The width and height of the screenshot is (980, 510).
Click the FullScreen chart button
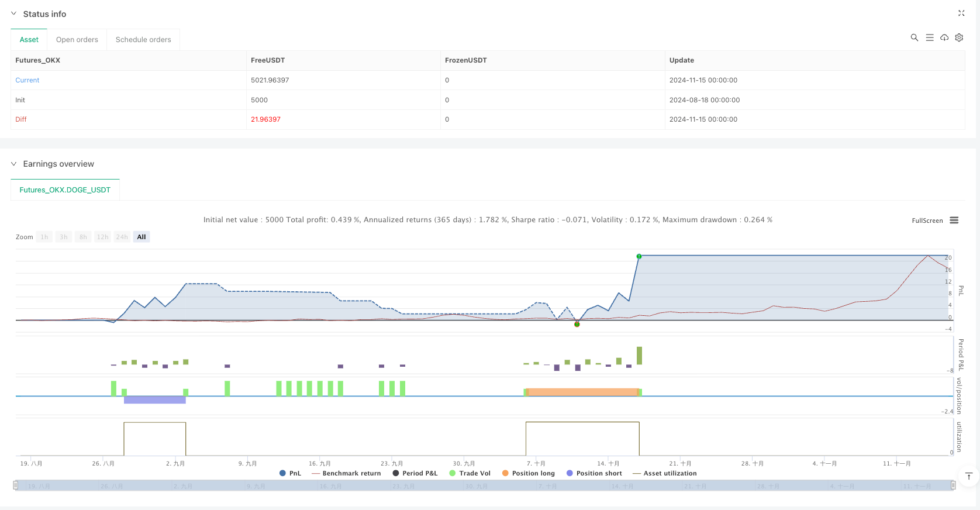point(927,220)
